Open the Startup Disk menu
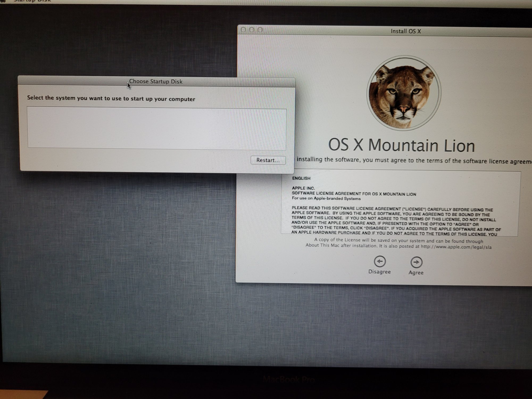Image resolution: width=532 pixels, height=399 pixels. coord(32,1)
